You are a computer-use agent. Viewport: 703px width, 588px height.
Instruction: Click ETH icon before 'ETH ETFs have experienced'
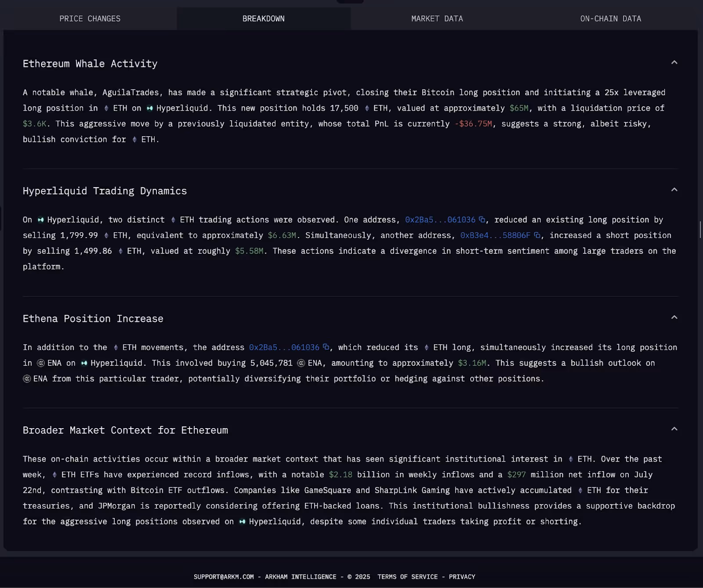54,475
